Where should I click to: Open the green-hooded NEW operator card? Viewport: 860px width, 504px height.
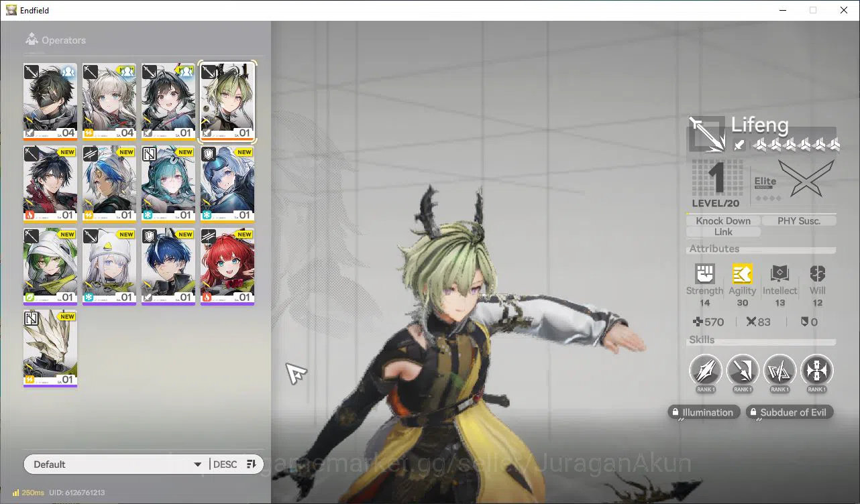(50, 267)
